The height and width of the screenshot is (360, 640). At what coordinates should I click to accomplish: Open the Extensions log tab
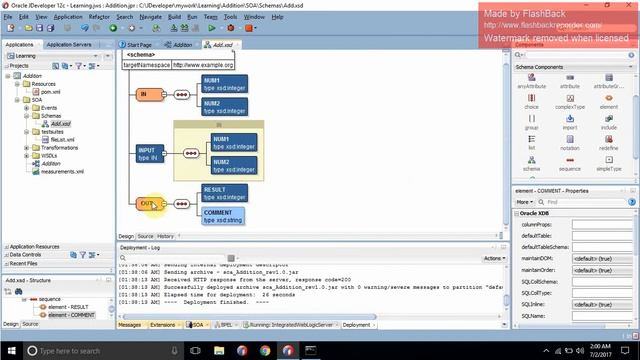[162, 325]
